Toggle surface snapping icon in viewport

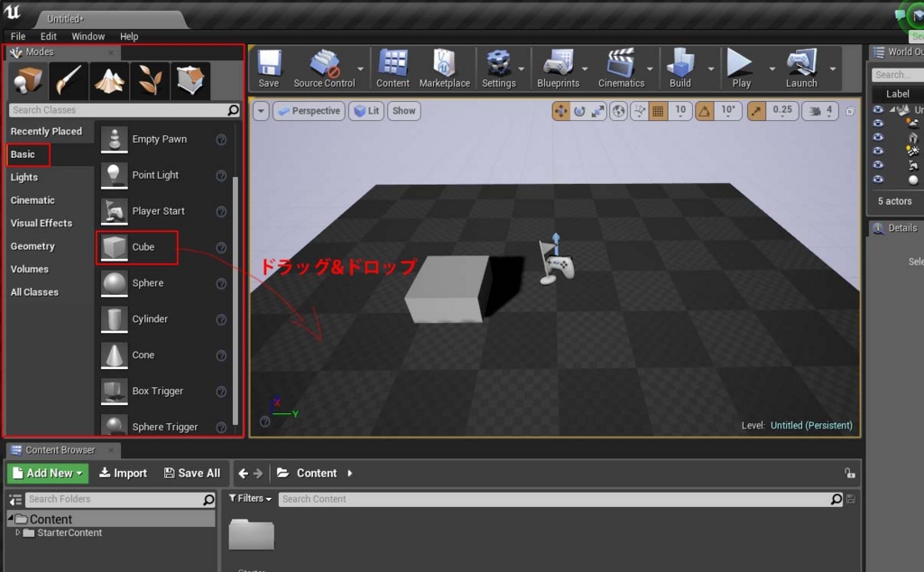point(640,111)
